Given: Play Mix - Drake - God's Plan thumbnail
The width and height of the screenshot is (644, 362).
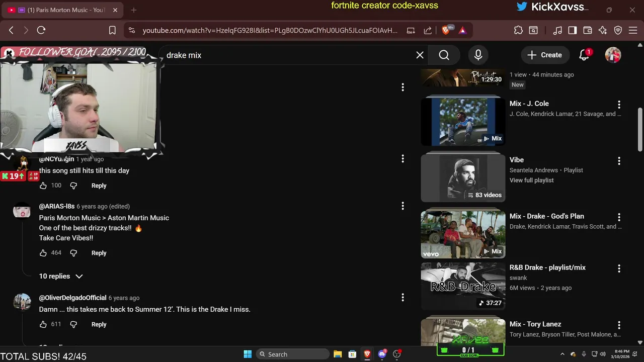Looking at the screenshot, I should point(463,234).
